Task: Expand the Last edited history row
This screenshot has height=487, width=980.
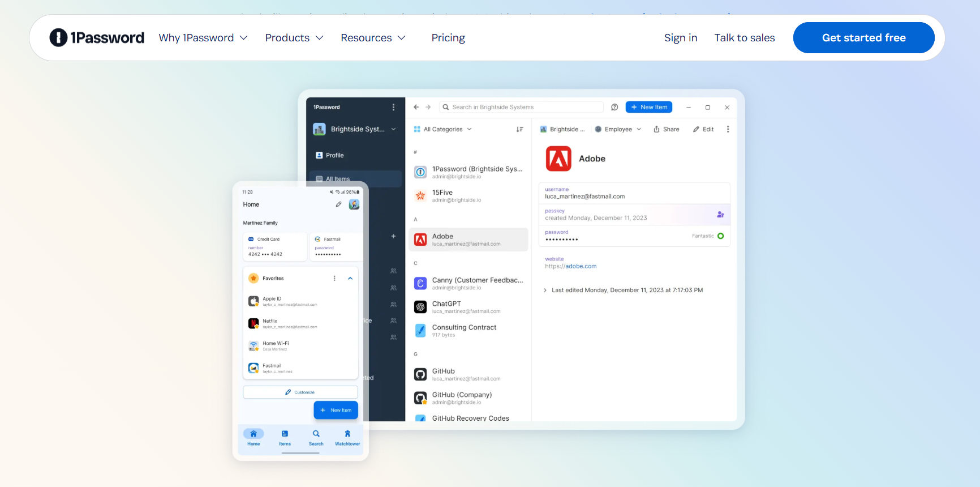Action: (x=545, y=291)
